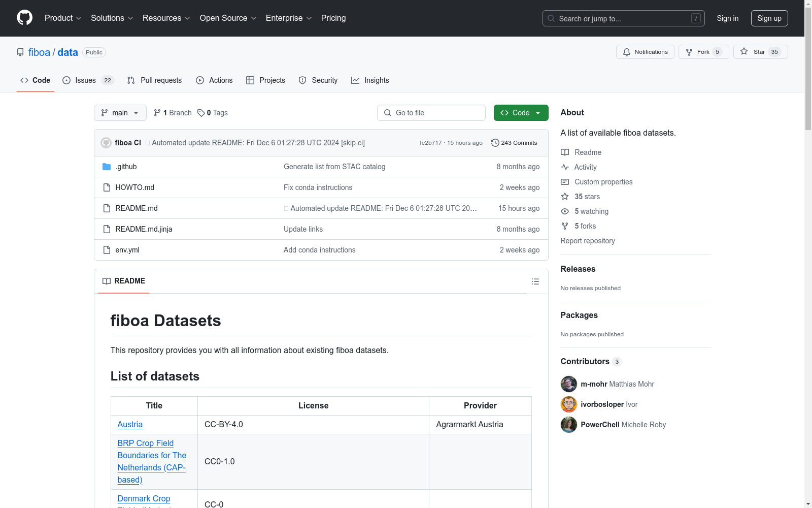Screen dimensions: 812x508
Task: Click the .github folder icon
Action: (107, 167)
